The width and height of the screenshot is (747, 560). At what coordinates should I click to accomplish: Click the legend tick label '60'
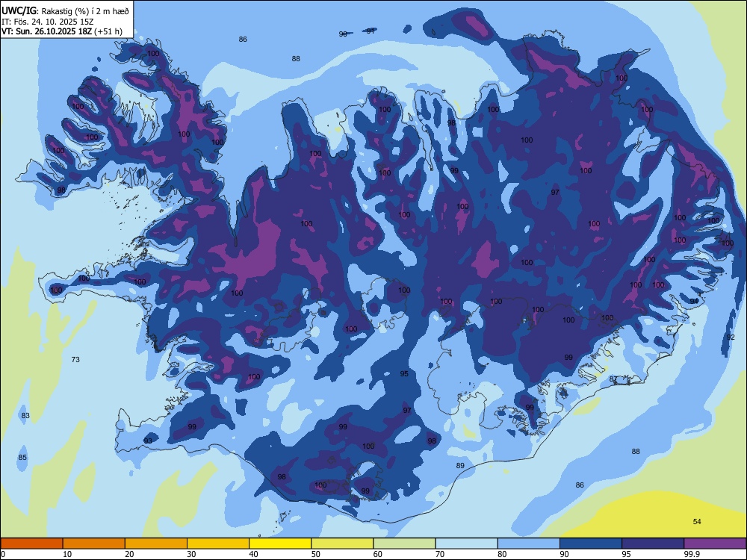pos(378,554)
